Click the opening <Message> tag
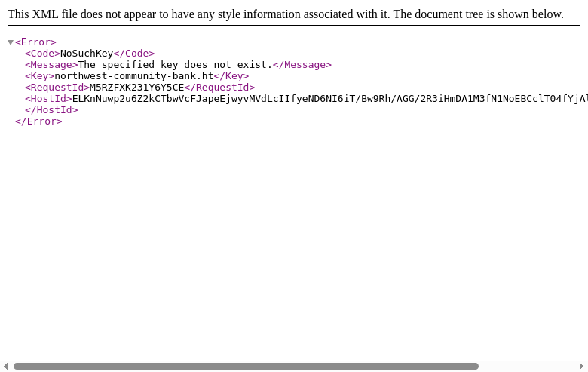The height and width of the screenshot is (372, 588). 51,65
